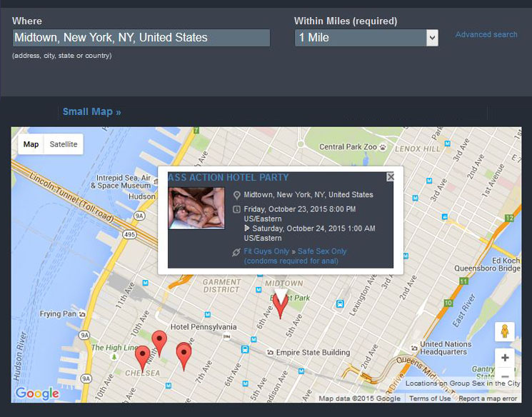Screen dimensions: 532x417
Task: Open the Terms of Use link
Action: coord(429,398)
